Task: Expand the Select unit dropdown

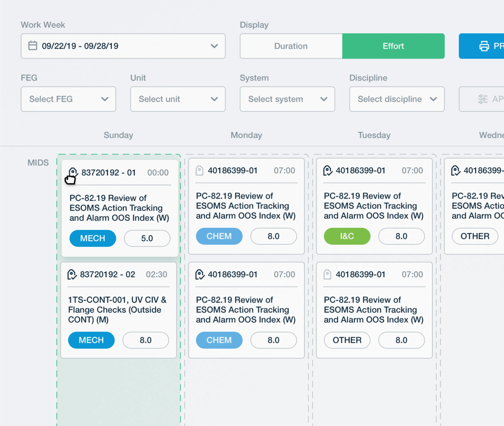Action: (x=178, y=99)
